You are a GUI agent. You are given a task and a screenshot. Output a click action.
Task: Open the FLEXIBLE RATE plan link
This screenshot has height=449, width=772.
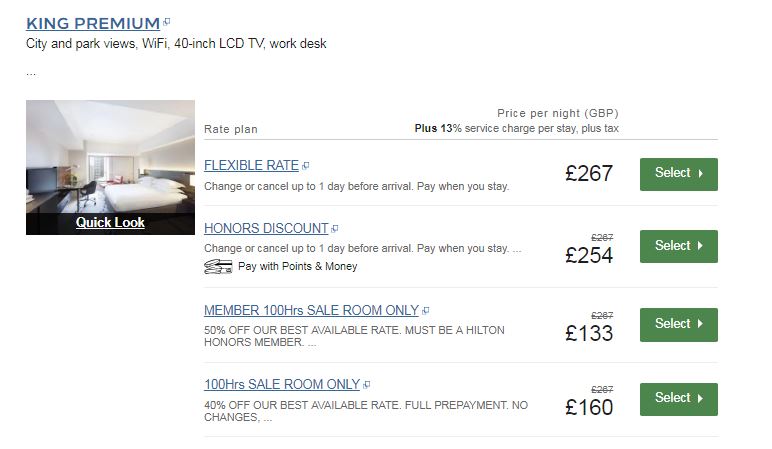251,165
